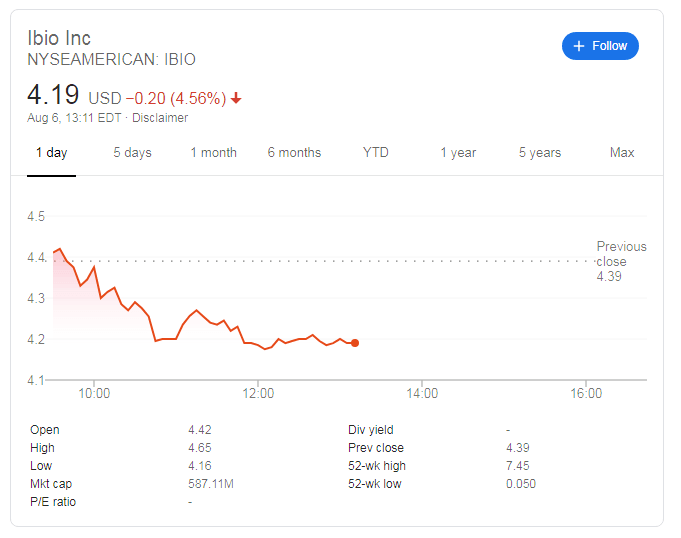Click the plus icon in Follow button
Viewport: 681px width, 538px height.
(x=579, y=46)
